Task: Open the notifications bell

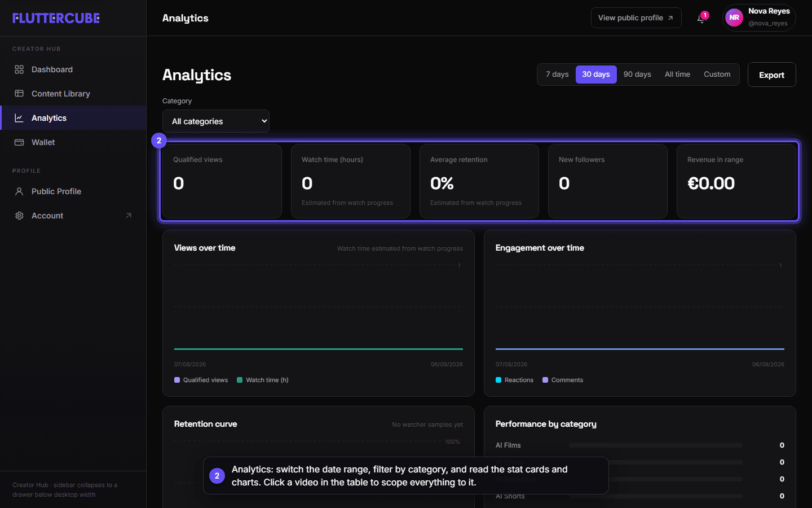Action: [701, 18]
